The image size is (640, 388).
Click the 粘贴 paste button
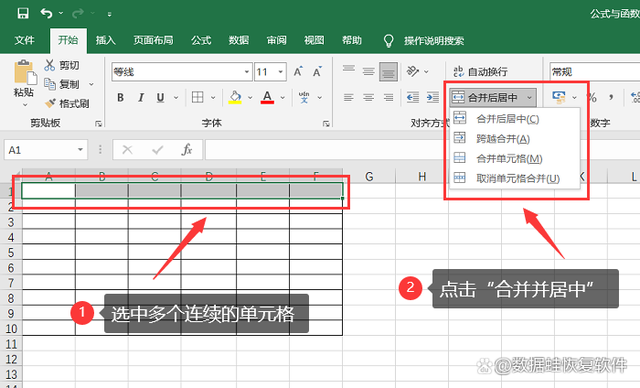pos(24,84)
